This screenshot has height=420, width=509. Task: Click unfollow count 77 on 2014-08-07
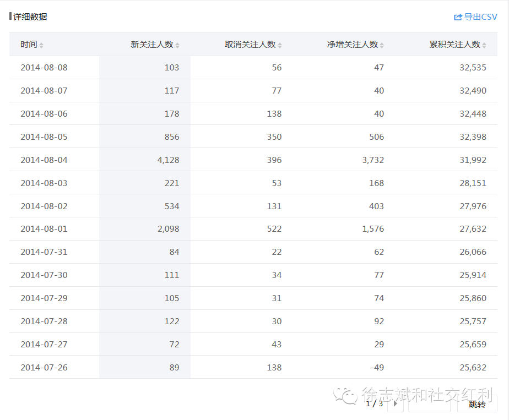pyautogui.click(x=277, y=90)
